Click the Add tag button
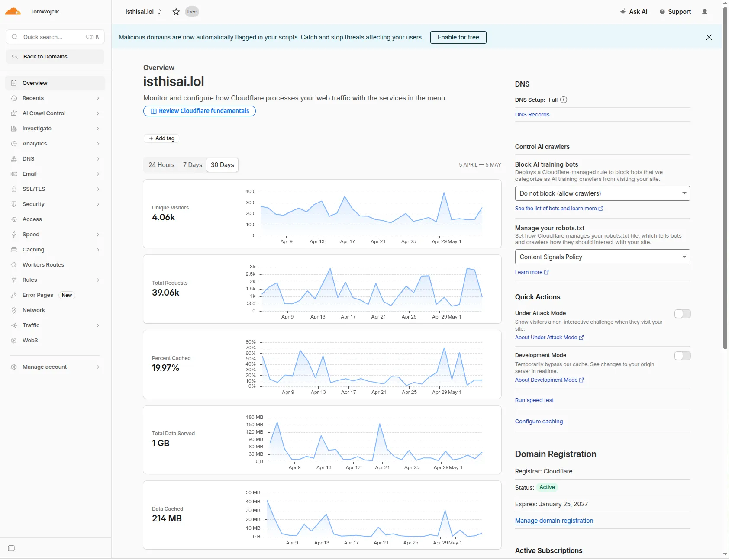Viewport: 729px width, 560px height. point(161,138)
